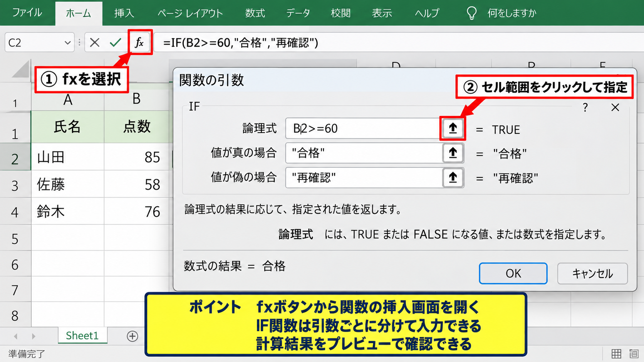Click 何をしますか search box
Screen dimensions: 644x362
coord(512,13)
